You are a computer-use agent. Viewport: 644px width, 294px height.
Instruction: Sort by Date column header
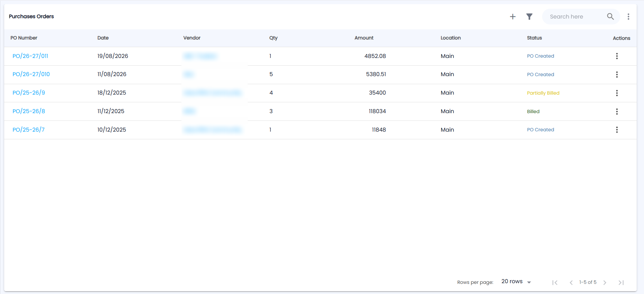[x=103, y=38]
